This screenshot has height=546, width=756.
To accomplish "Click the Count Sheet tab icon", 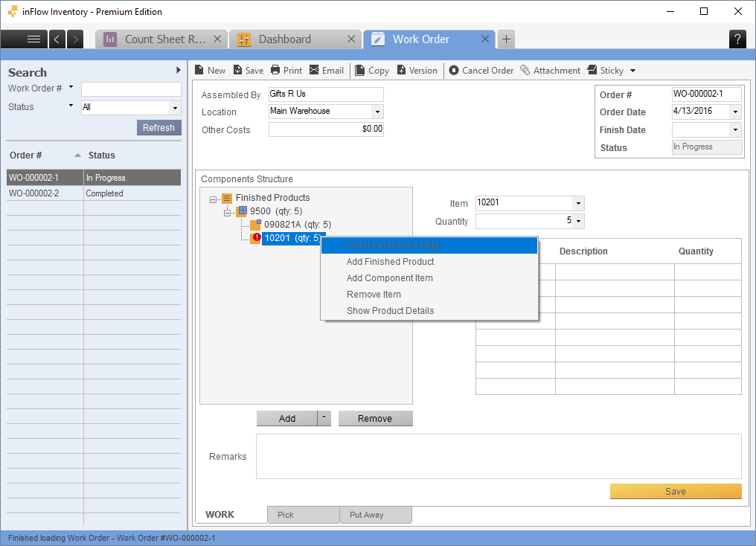I will pyautogui.click(x=110, y=39).
